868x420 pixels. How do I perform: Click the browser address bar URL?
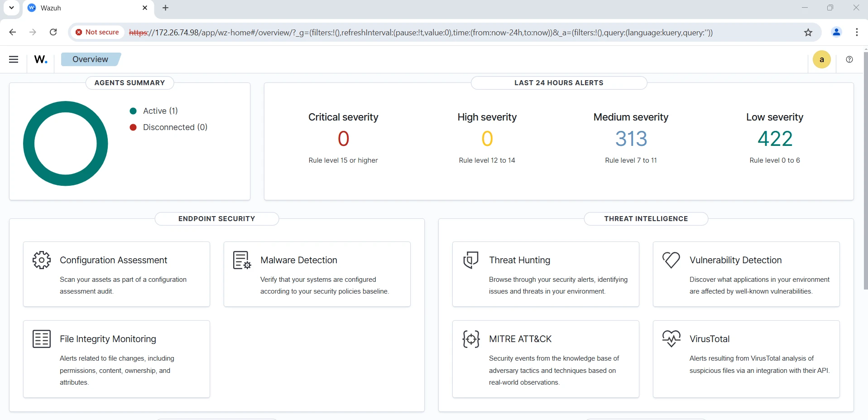point(421,33)
